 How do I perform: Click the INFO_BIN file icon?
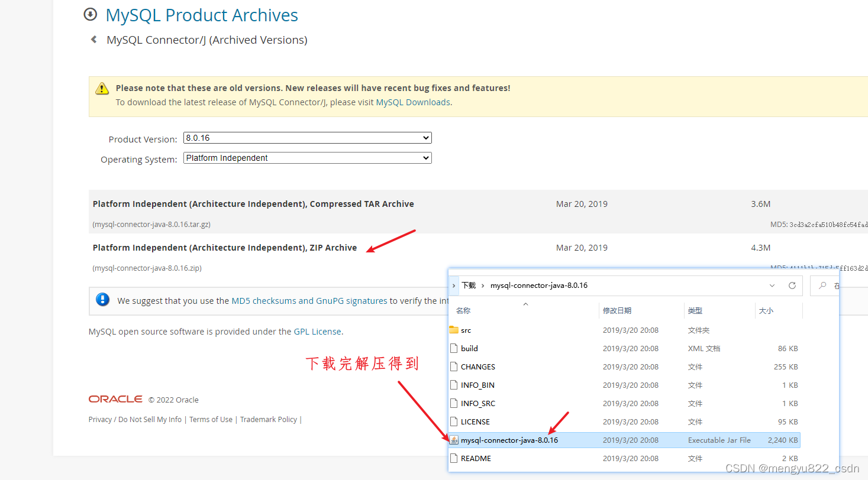coord(454,385)
